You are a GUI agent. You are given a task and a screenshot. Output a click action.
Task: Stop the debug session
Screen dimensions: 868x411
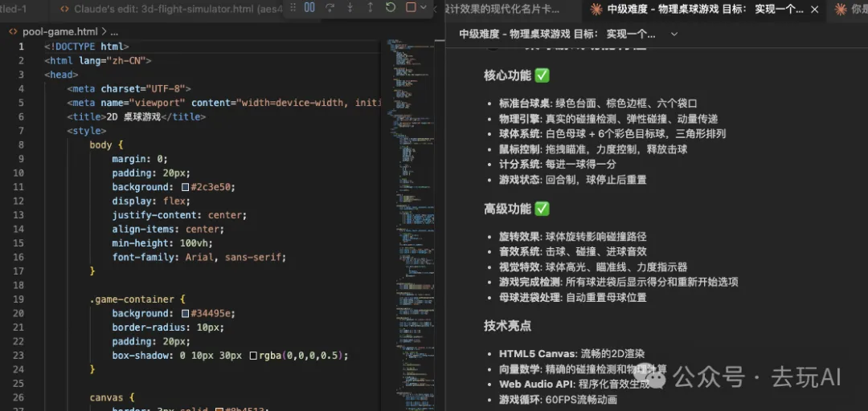(411, 8)
